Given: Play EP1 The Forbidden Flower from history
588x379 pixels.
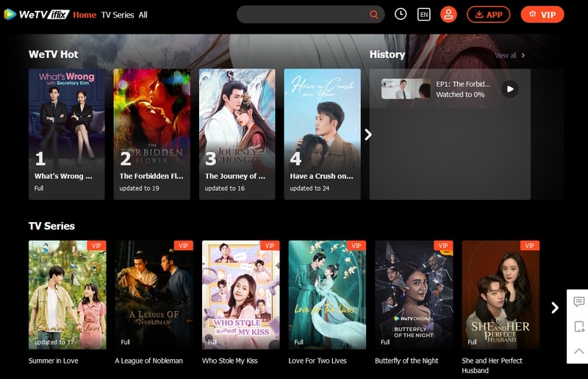Looking at the screenshot, I should pyautogui.click(x=509, y=89).
